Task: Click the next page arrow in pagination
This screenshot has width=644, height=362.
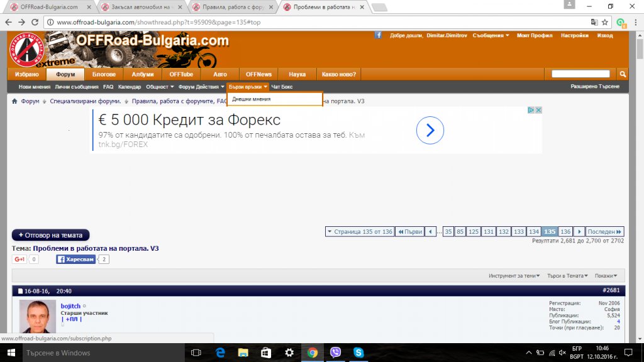Action: 579,231
